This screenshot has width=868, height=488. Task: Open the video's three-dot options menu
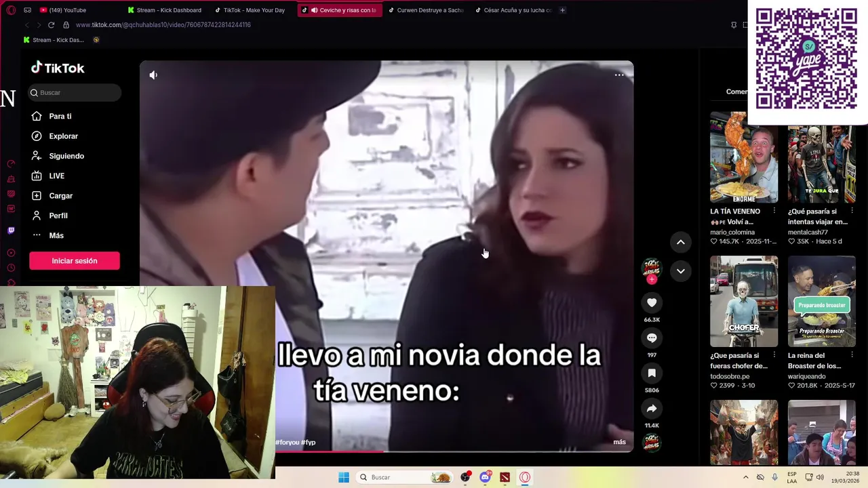pos(619,75)
